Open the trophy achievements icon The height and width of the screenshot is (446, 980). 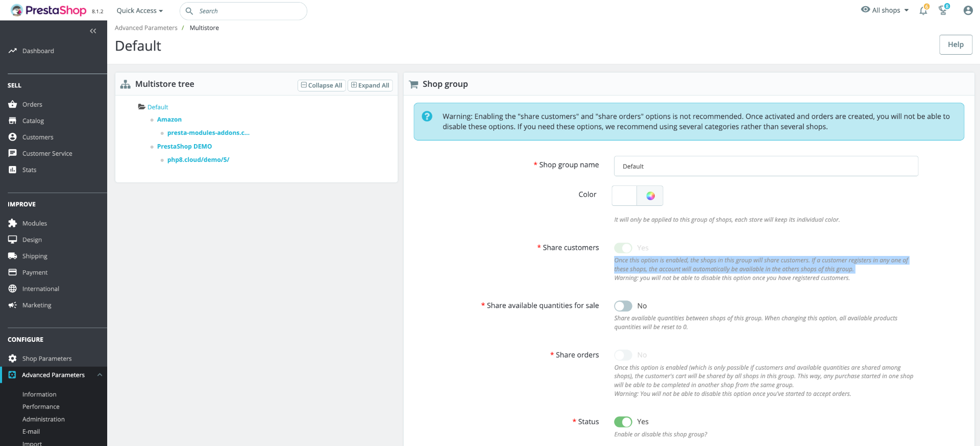click(x=943, y=11)
